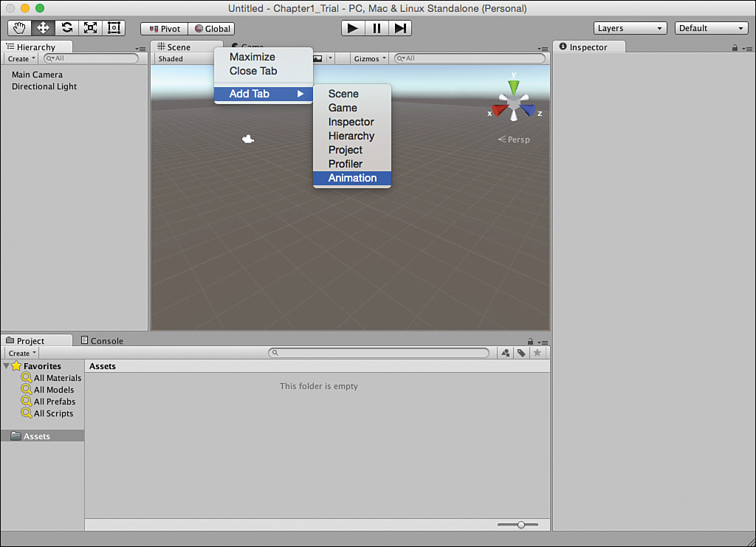Viewport: 756px width, 547px height.
Task: Open the Scene panel options menu
Action: point(543,49)
